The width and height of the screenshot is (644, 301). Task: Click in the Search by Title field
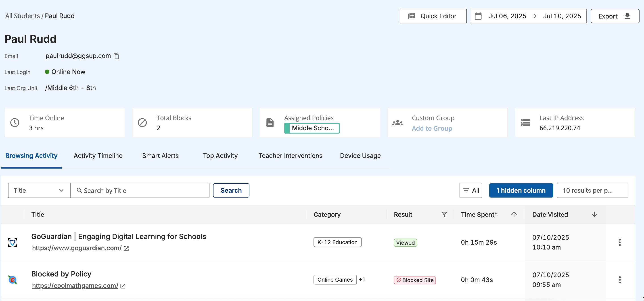140,190
